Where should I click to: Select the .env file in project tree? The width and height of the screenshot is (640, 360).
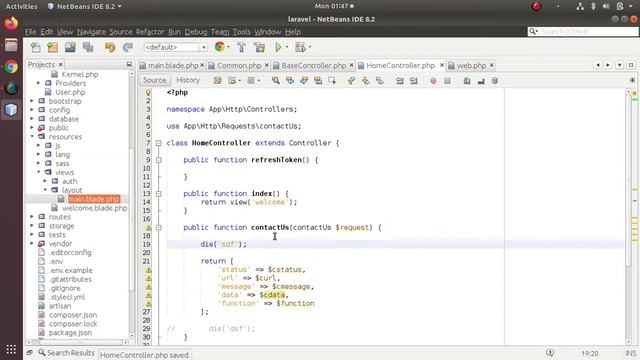[56, 261]
